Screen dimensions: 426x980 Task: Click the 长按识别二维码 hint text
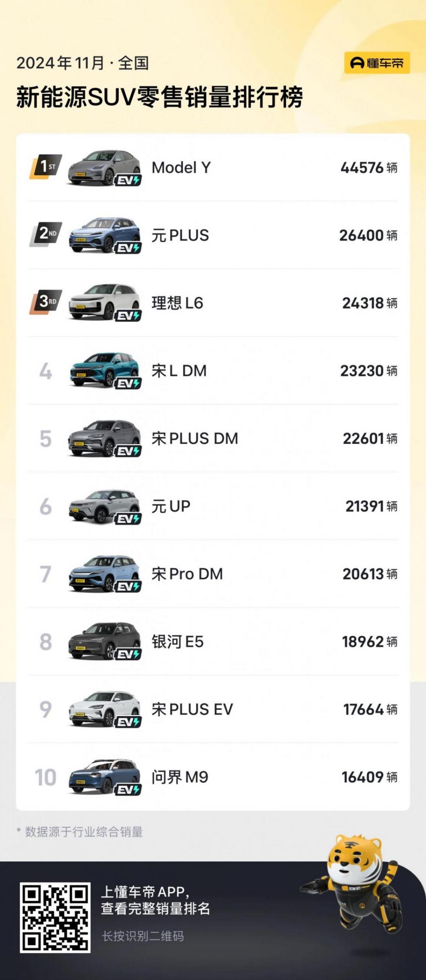click(143, 937)
